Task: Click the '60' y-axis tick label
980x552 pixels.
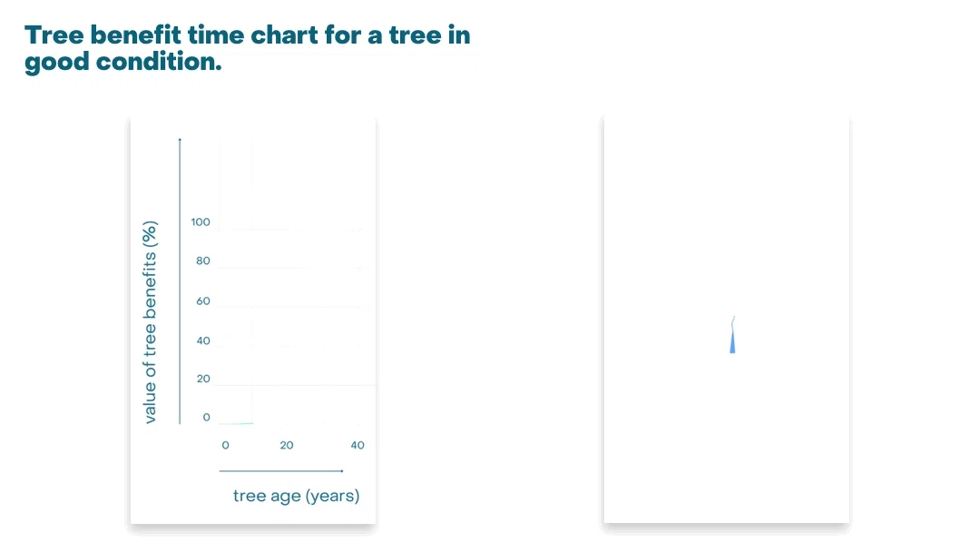Action: (x=203, y=301)
